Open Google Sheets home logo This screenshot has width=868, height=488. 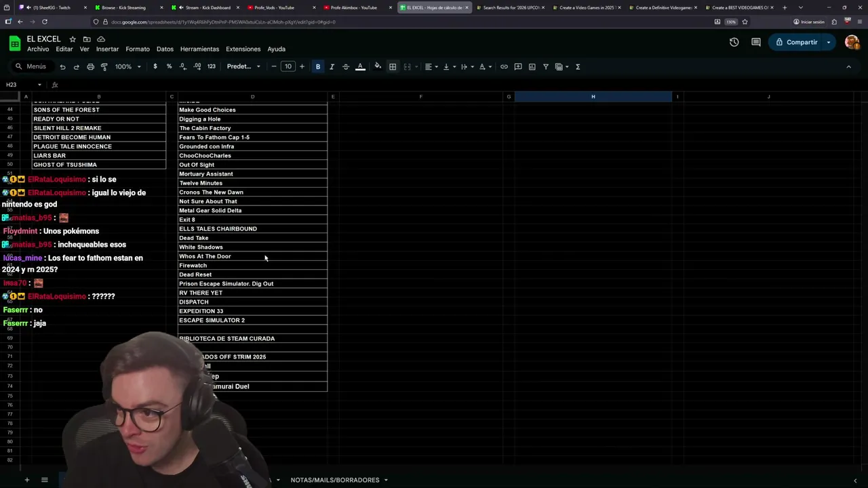pyautogui.click(x=14, y=43)
